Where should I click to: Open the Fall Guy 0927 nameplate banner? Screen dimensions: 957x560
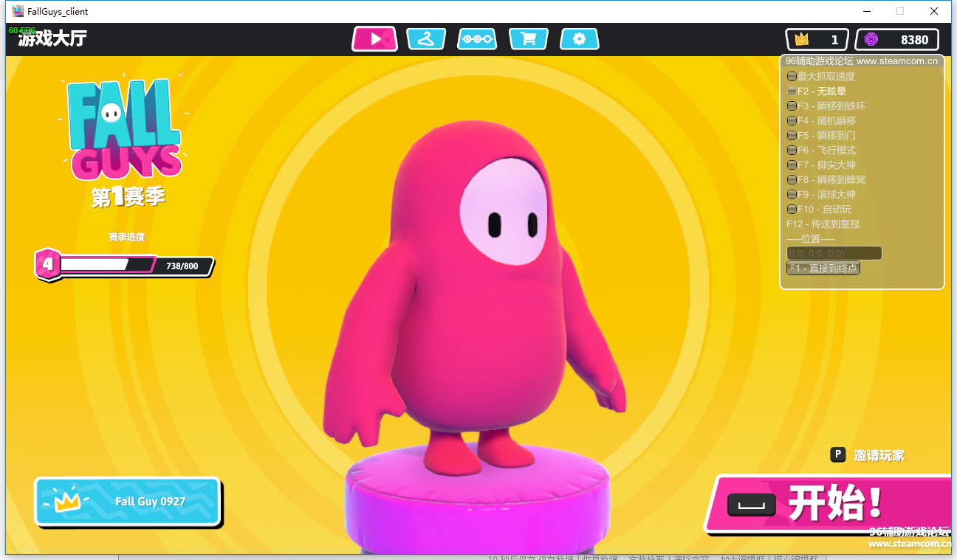pos(128,501)
